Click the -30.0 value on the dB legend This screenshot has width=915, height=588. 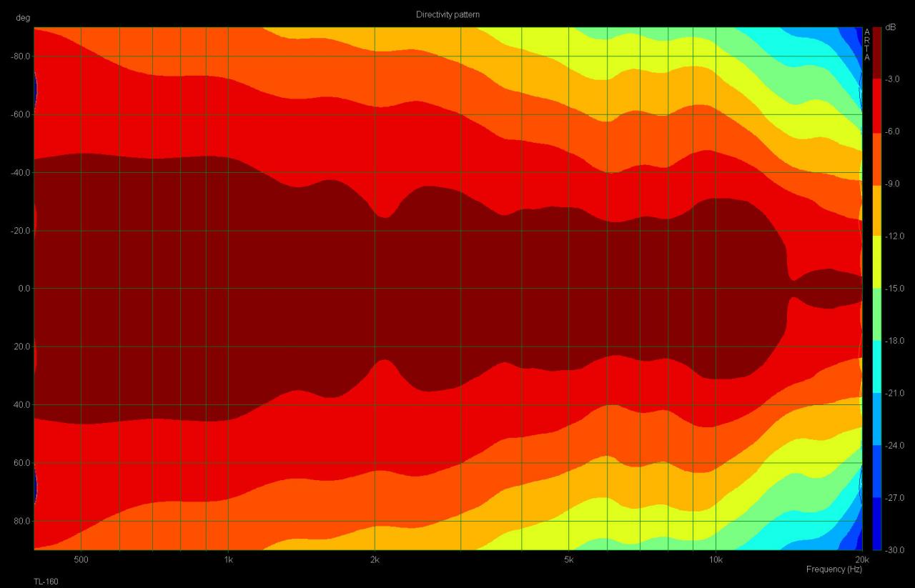pos(894,550)
